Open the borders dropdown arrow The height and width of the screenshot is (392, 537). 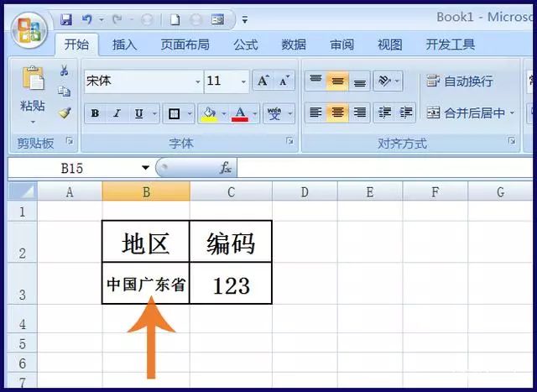190,114
